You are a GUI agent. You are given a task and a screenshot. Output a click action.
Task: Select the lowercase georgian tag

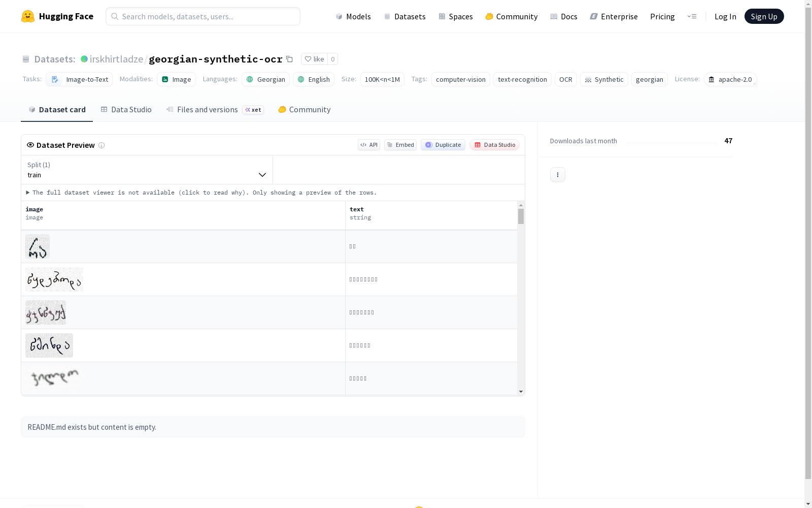click(x=650, y=79)
